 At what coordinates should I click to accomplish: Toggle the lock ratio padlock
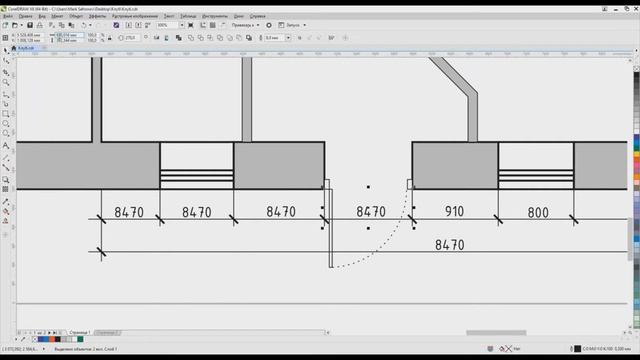110,38
